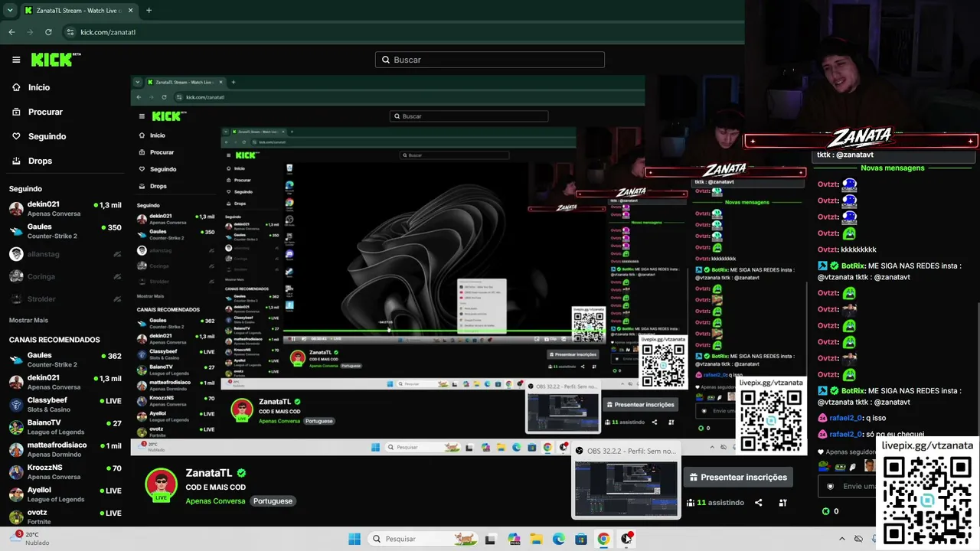Jump to Novas mensagens in chat
This screenshot has width=980, height=551.
tap(893, 168)
